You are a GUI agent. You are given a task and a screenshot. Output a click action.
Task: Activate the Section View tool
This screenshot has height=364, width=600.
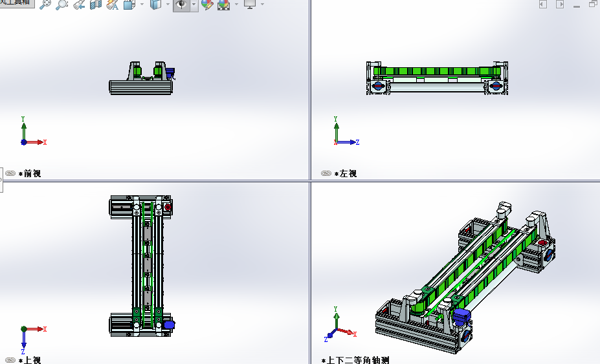tap(96, 5)
